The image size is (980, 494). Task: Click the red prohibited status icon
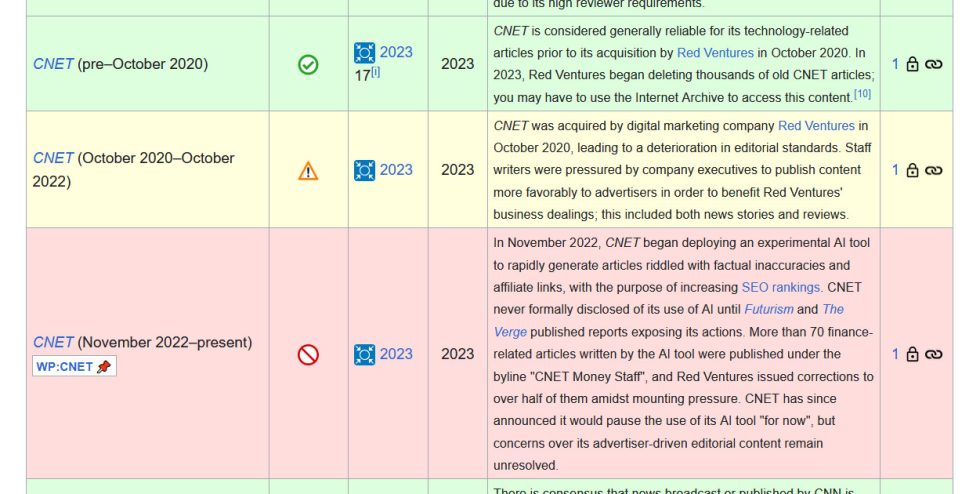click(308, 354)
